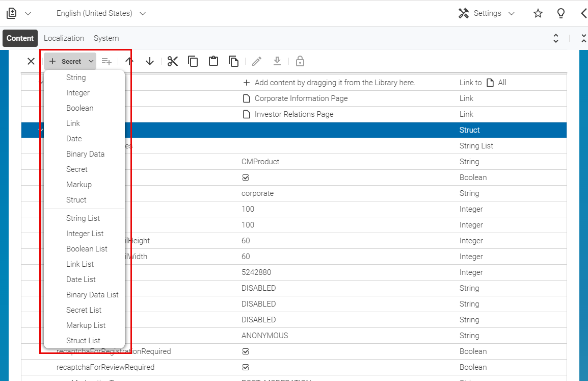The width and height of the screenshot is (588, 381).
Task: Click the move down arrow icon
Action: point(150,61)
